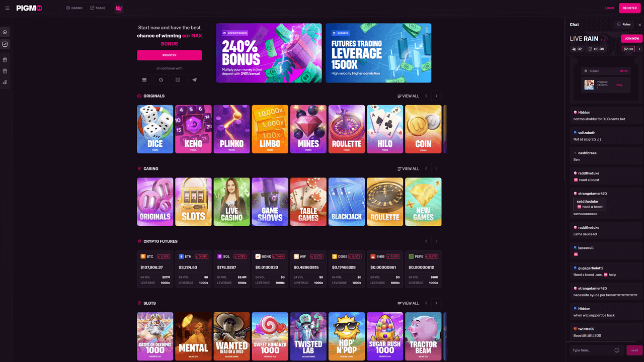Open the Trade tab in top navigation
The height and width of the screenshot is (362, 644).
click(98, 8)
